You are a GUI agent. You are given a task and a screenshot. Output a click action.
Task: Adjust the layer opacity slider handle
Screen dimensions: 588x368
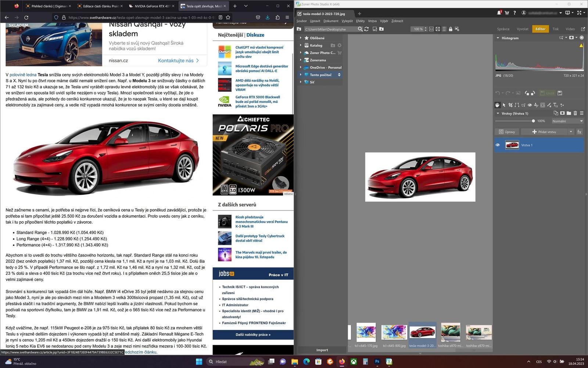(x=533, y=121)
